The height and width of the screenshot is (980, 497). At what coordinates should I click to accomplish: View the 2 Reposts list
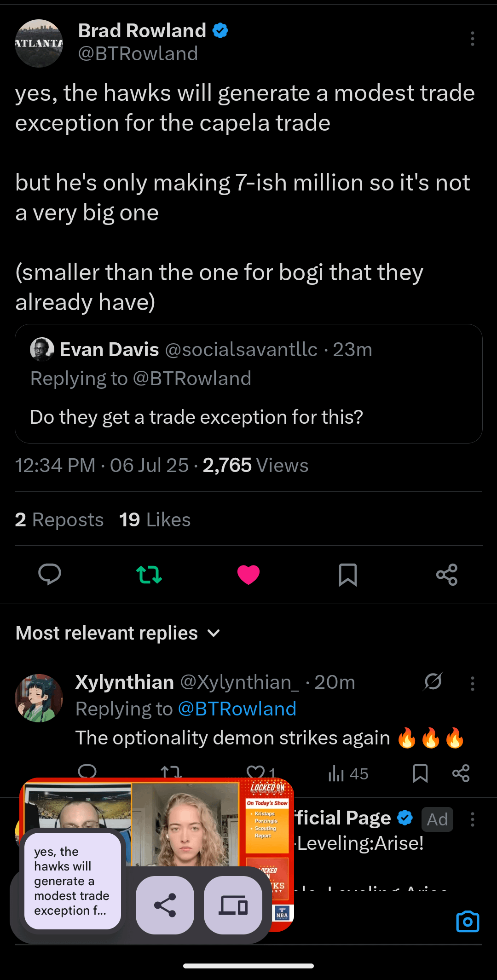tap(59, 520)
